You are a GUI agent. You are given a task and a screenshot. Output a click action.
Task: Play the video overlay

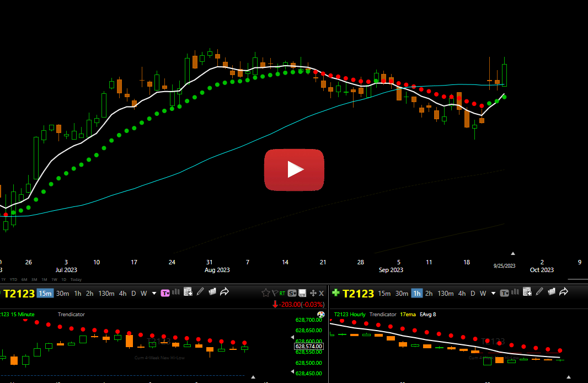[x=294, y=170]
